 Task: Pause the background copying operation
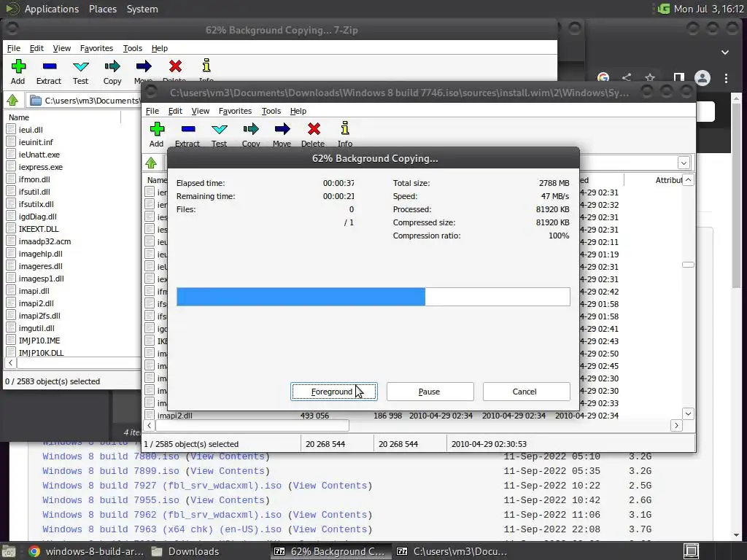(x=430, y=392)
